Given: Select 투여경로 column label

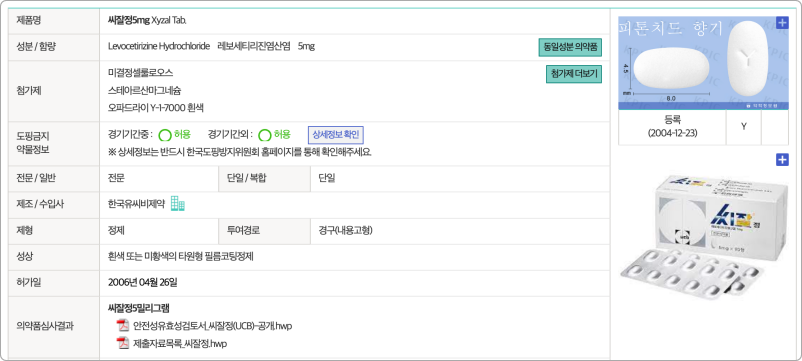Looking at the screenshot, I should click(243, 231).
